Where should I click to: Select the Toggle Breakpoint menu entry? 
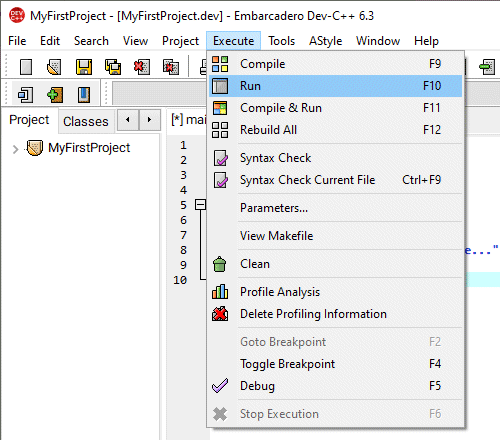pyautogui.click(x=334, y=364)
